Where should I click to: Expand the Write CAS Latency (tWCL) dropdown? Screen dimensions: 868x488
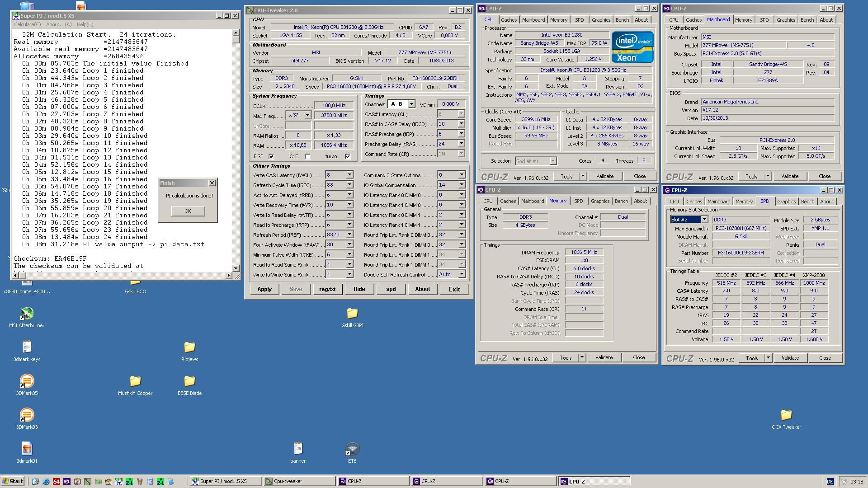(x=349, y=175)
